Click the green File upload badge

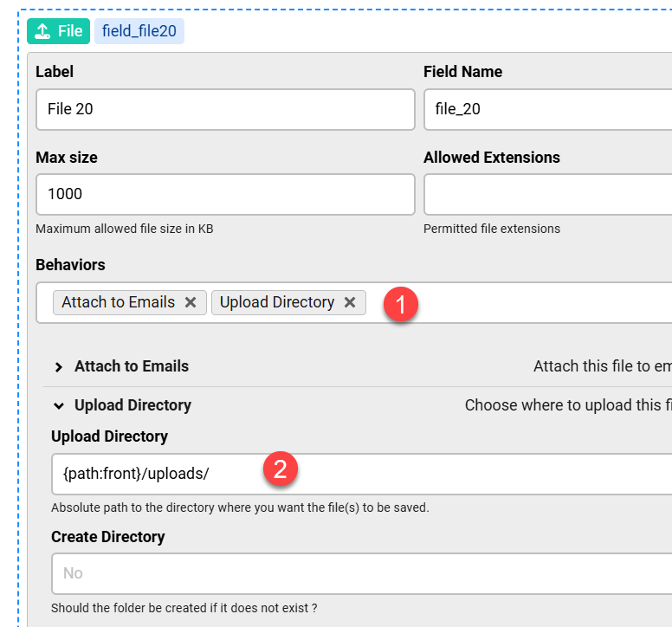[58, 31]
